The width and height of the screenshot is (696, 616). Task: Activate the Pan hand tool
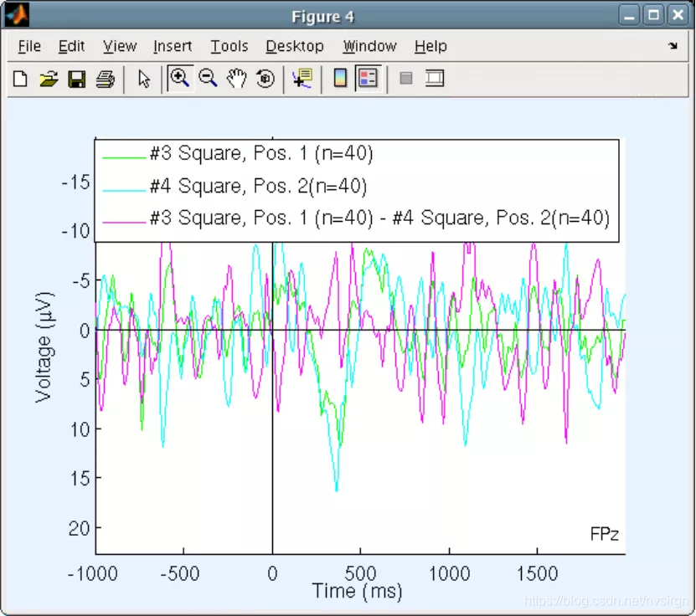[236, 79]
